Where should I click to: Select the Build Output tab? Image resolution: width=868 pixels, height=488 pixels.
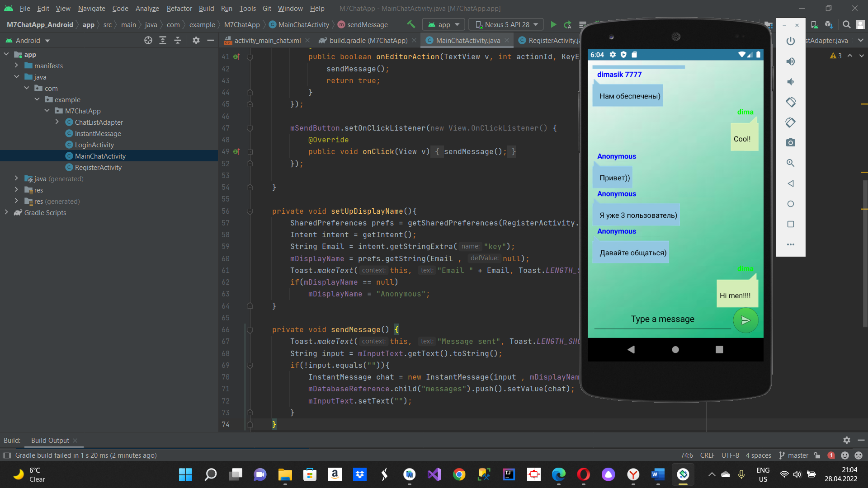point(50,440)
